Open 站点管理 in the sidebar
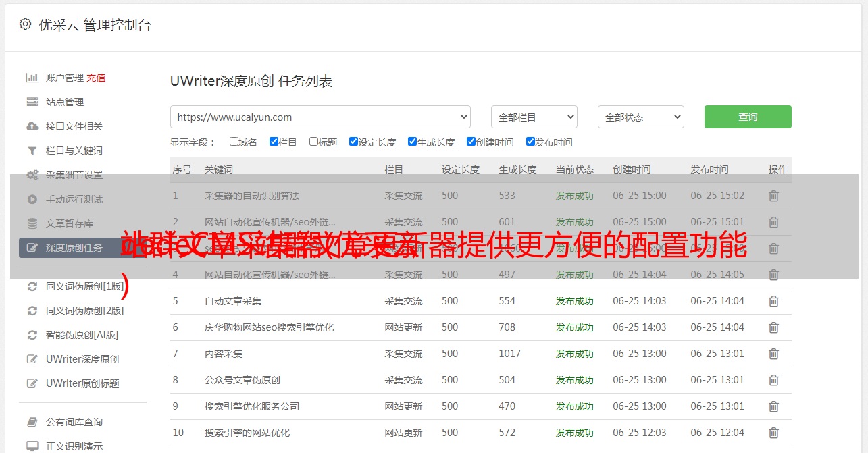Viewport: 868px width, 453px height. click(x=65, y=102)
